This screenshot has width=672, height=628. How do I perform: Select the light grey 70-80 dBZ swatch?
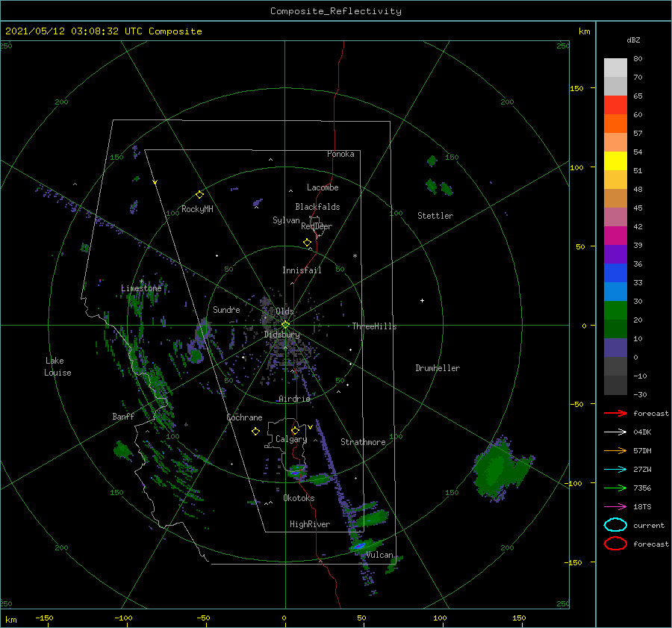[x=615, y=68]
